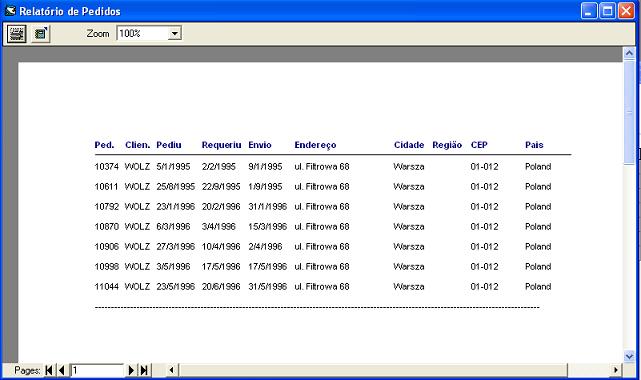Click the Cidade column header
Image resolution: width=641 pixels, height=380 pixels.
pyautogui.click(x=409, y=145)
